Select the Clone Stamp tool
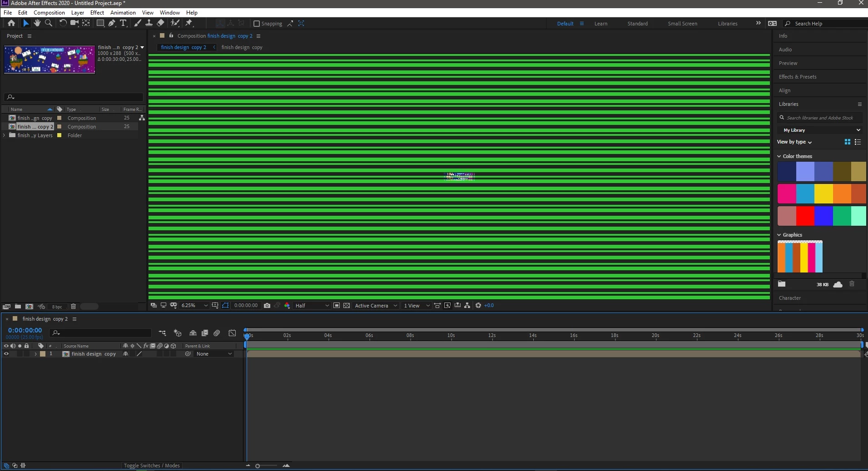The height and width of the screenshot is (471, 868). [x=149, y=23]
